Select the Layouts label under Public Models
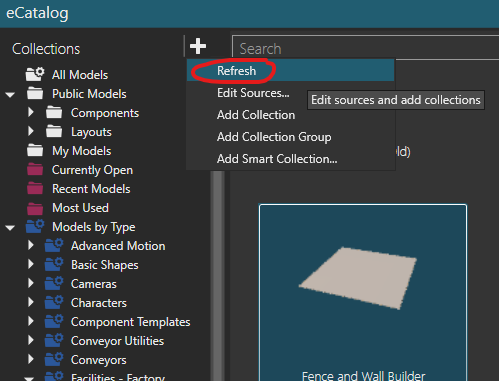The image size is (499, 381). click(x=91, y=132)
